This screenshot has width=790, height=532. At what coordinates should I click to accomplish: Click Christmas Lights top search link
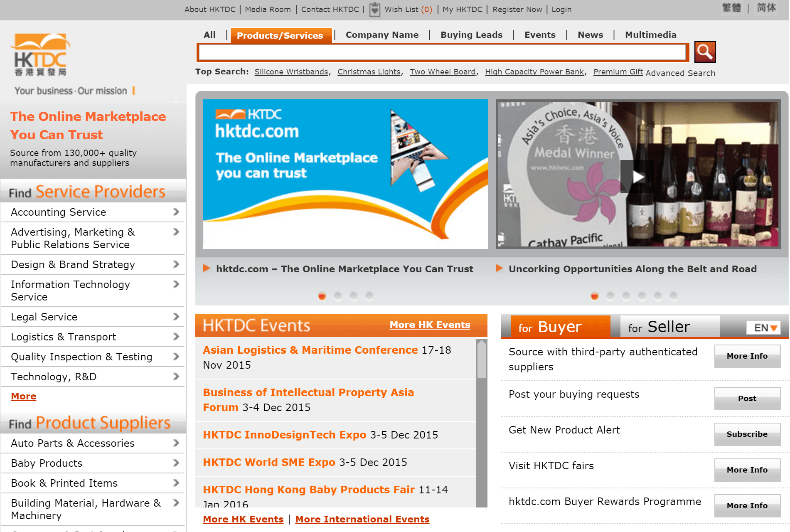point(369,72)
